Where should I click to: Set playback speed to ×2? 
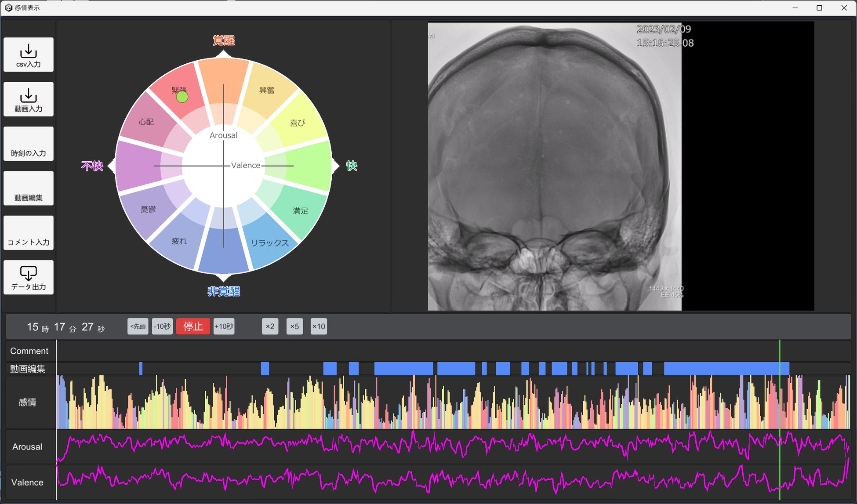point(270,326)
